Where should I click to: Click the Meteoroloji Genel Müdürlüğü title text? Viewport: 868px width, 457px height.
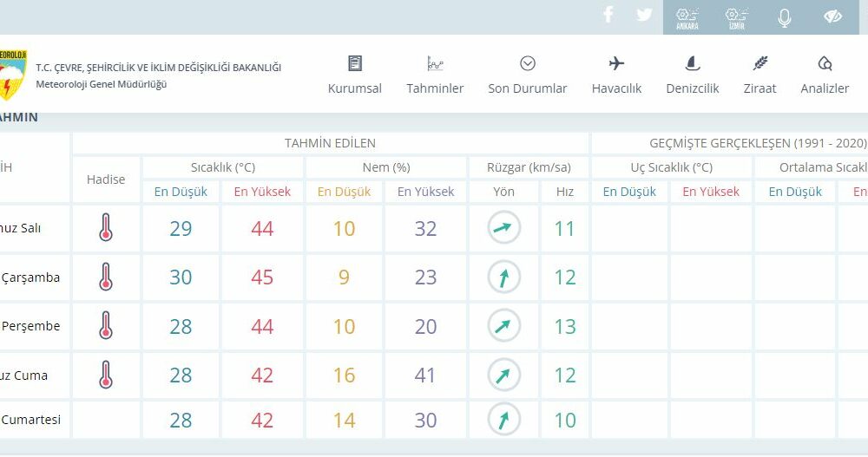click(x=102, y=84)
